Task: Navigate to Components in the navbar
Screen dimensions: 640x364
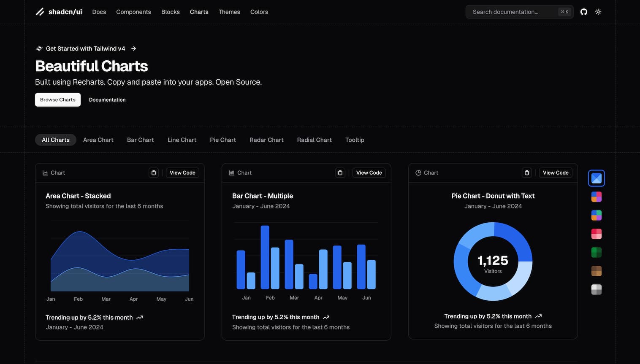Action: 133,11
